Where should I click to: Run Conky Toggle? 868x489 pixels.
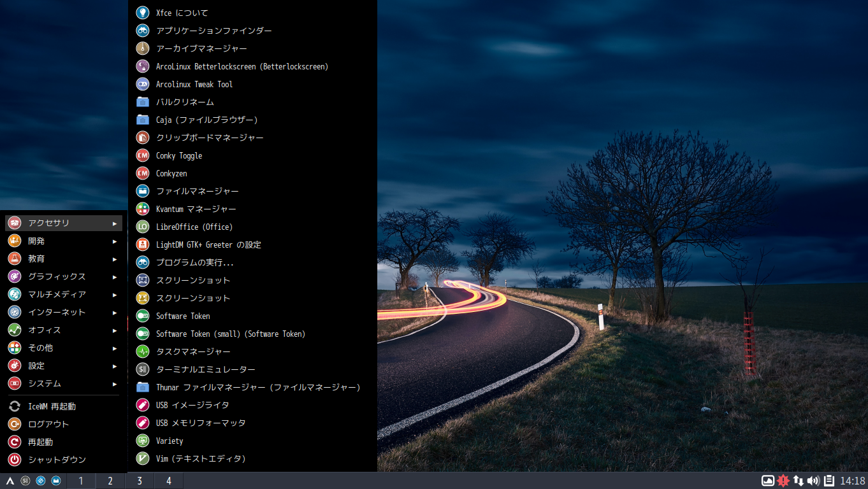coord(252,155)
